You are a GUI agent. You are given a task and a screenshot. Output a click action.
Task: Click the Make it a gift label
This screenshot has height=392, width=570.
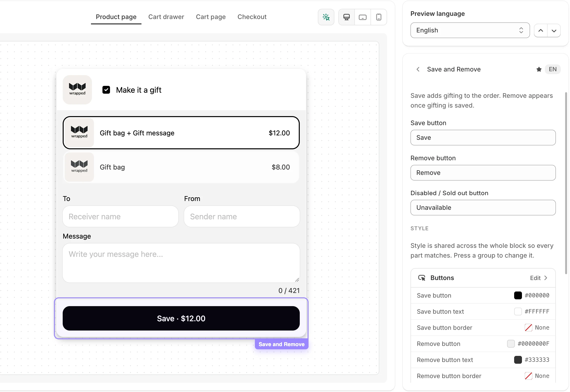pos(139,90)
